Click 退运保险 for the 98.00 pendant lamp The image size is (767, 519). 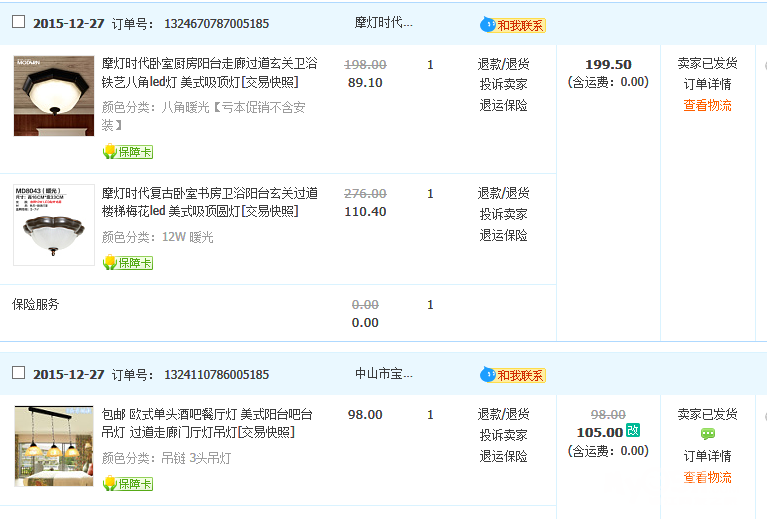click(x=503, y=456)
